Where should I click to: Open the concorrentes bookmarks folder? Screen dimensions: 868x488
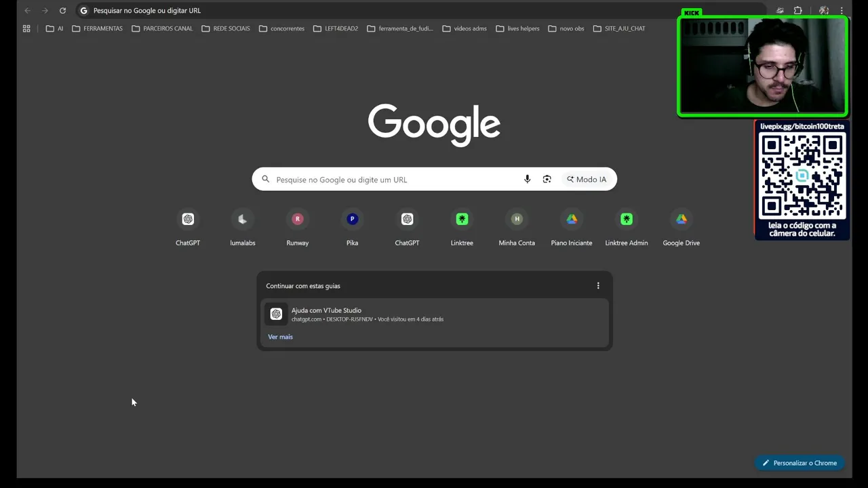tap(281, 28)
